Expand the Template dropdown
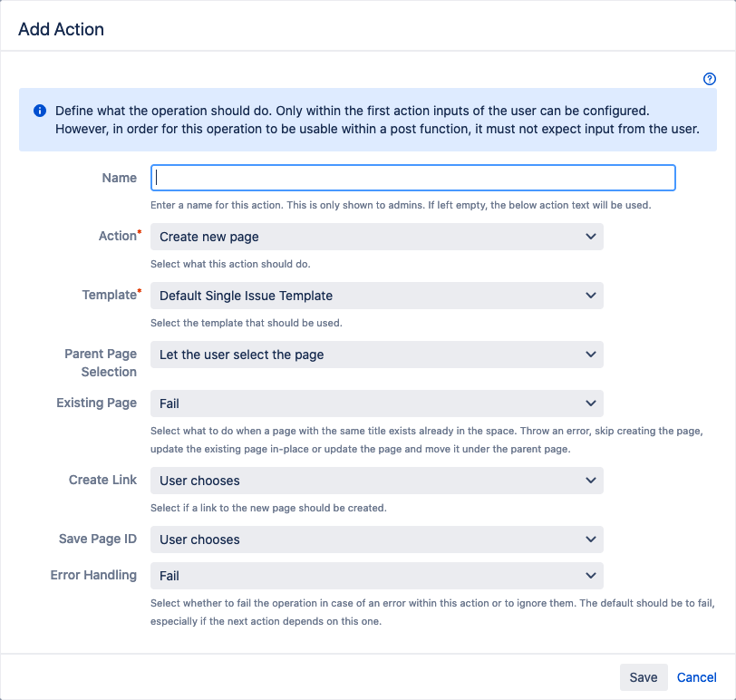The image size is (736, 700). [x=377, y=296]
